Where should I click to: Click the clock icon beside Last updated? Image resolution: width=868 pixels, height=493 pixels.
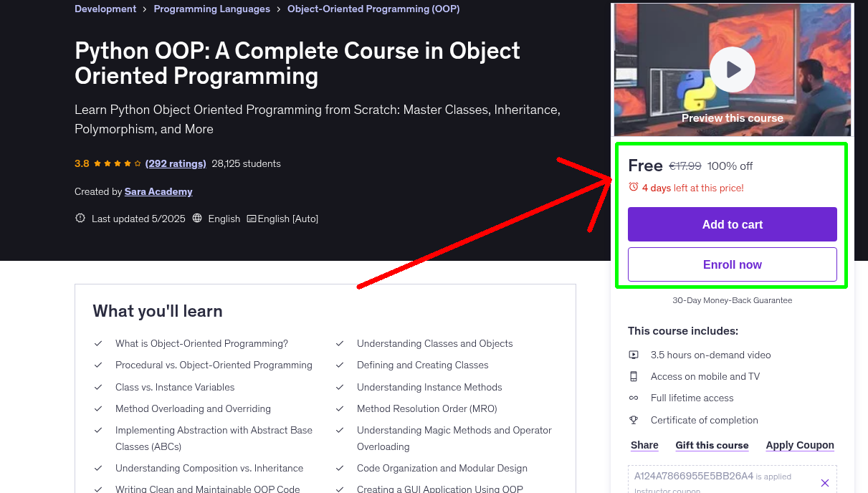[x=80, y=219]
